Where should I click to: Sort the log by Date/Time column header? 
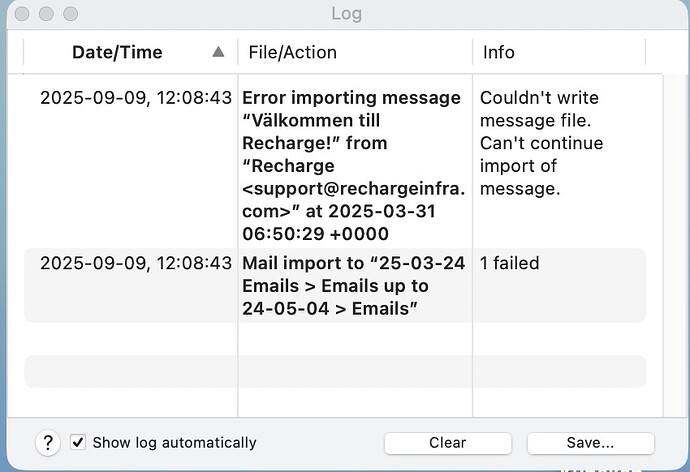[x=117, y=52]
